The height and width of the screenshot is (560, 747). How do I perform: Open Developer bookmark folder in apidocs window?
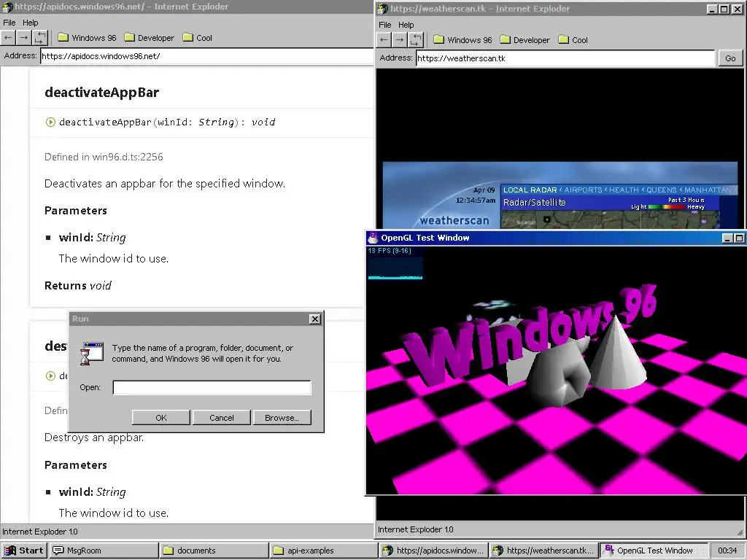(149, 38)
